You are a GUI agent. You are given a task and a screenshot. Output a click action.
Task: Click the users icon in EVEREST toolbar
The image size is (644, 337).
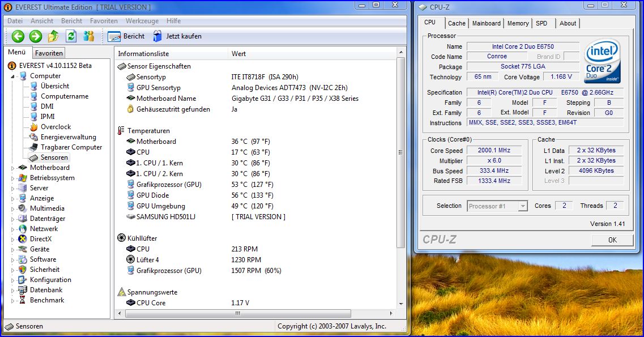coord(89,36)
